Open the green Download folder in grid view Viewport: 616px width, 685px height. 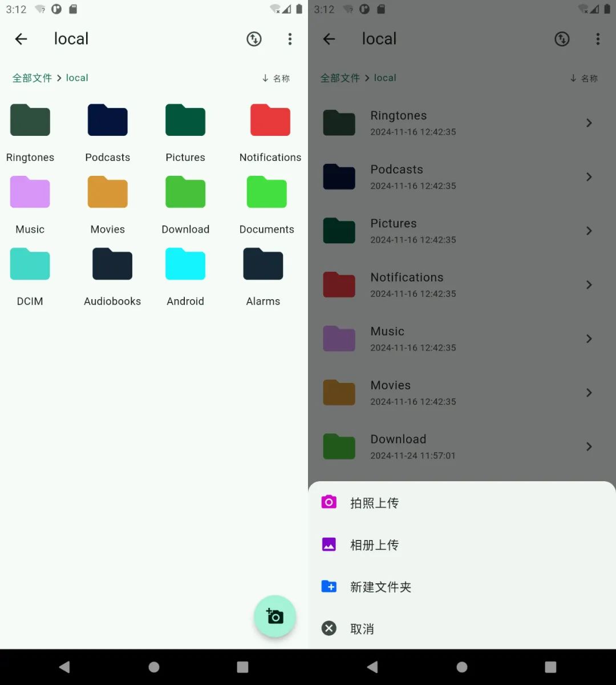coord(185,192)
